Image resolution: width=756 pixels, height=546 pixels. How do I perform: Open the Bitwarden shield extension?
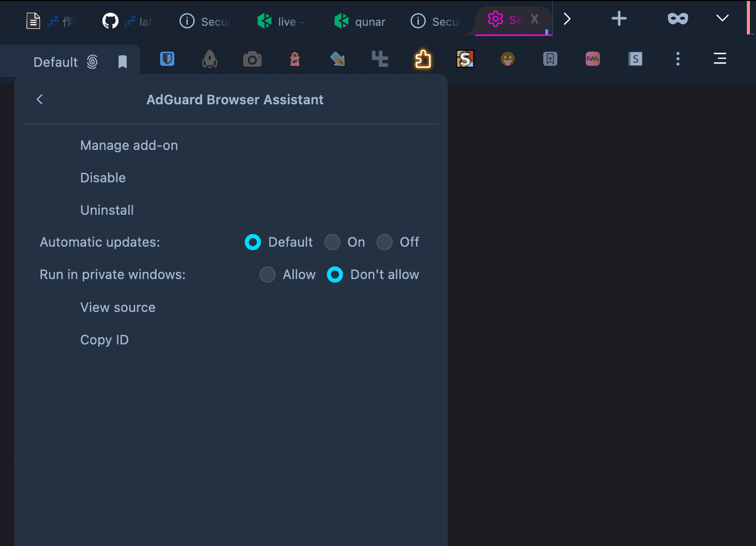coord(167,59)
